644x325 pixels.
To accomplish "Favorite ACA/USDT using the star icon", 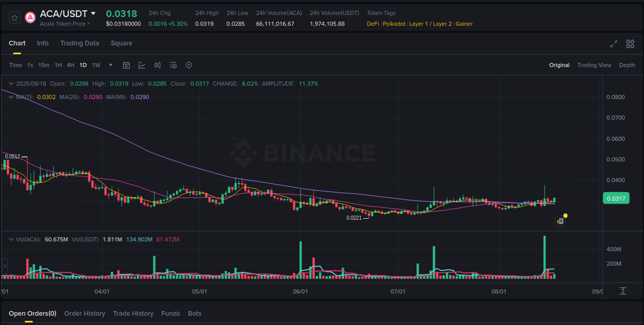I will tap(14, 17).
